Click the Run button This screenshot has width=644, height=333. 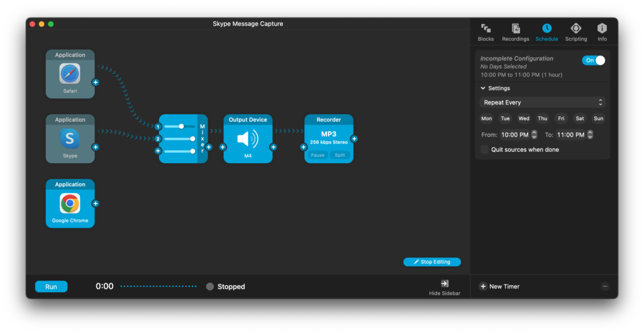coord(52,286)
